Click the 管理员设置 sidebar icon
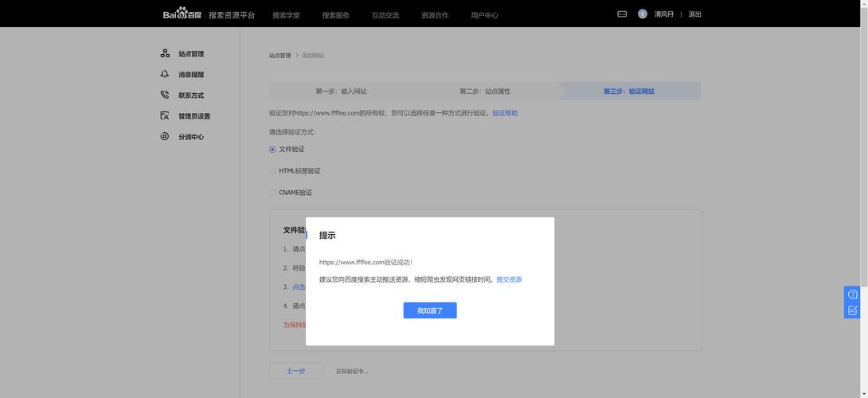 (165, 115)
